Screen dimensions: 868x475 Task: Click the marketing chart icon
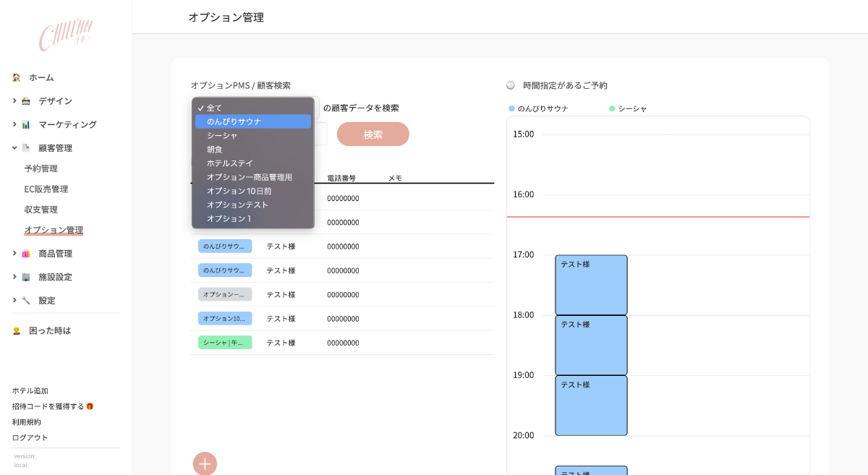(x=26, y=124)
